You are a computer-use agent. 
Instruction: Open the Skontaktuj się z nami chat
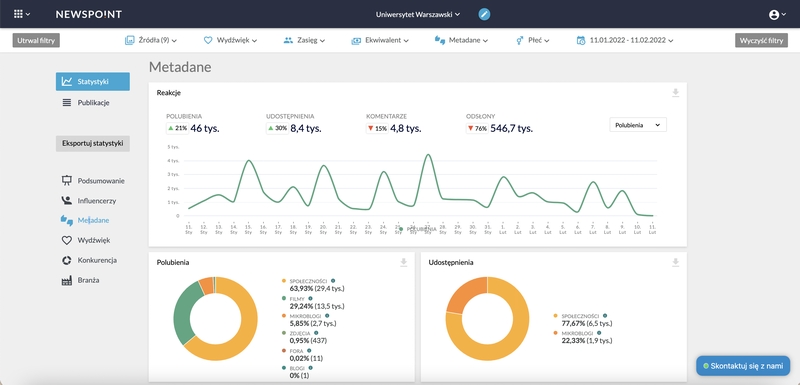(743, 366)
